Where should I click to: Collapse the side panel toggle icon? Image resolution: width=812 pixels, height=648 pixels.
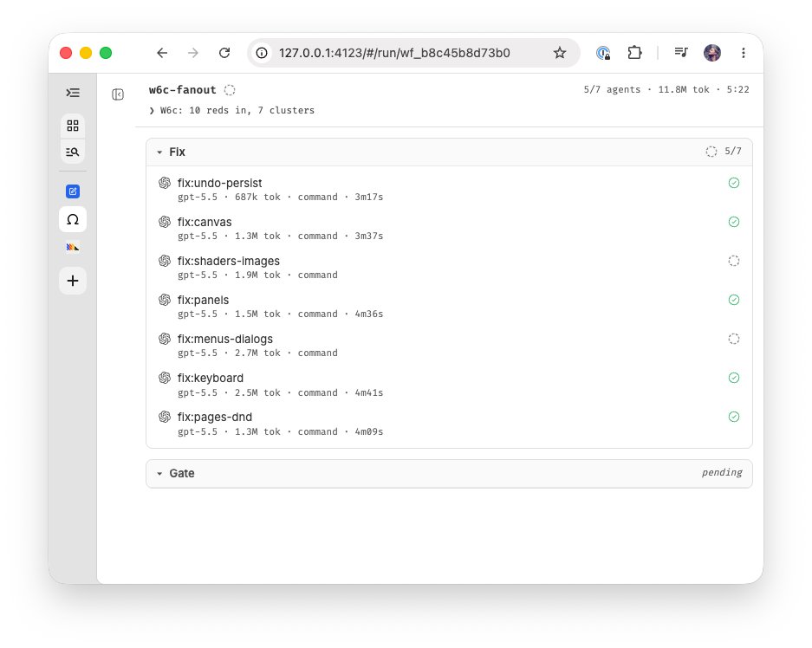tap(118, 94)
